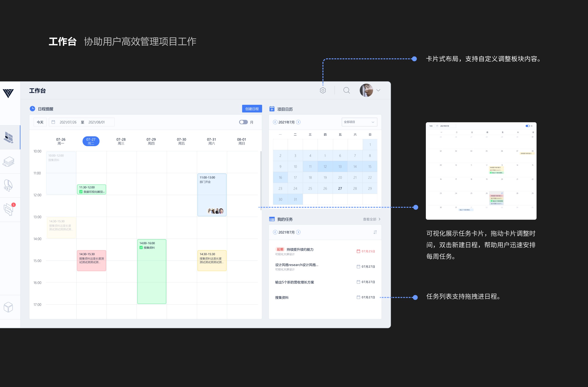Select the stacked layers sidebar icon

(9, 162)
